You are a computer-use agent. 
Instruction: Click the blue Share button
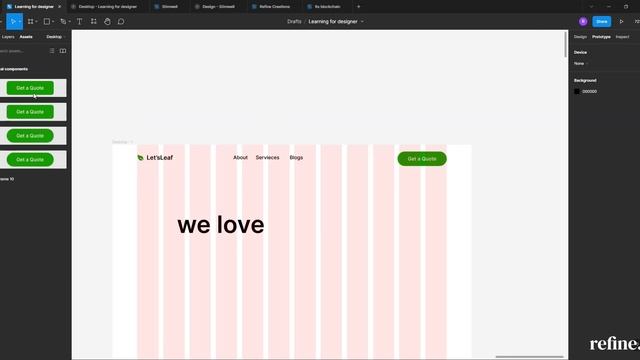602,22
